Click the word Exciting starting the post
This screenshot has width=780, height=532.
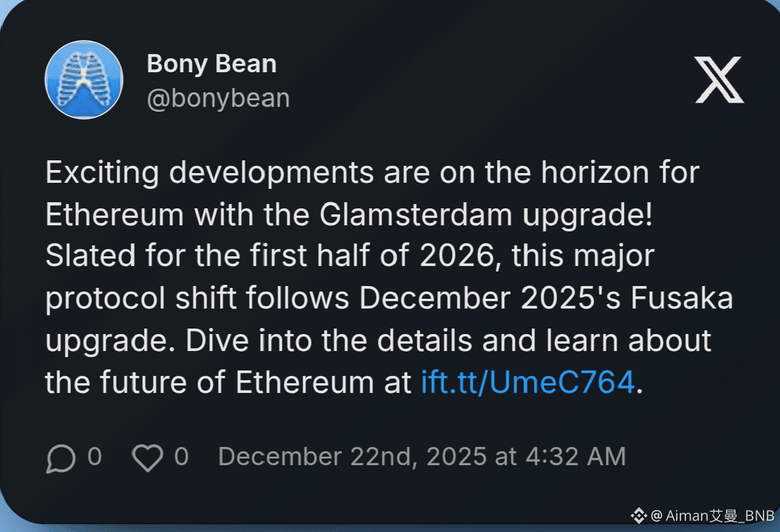pos(103,174)
